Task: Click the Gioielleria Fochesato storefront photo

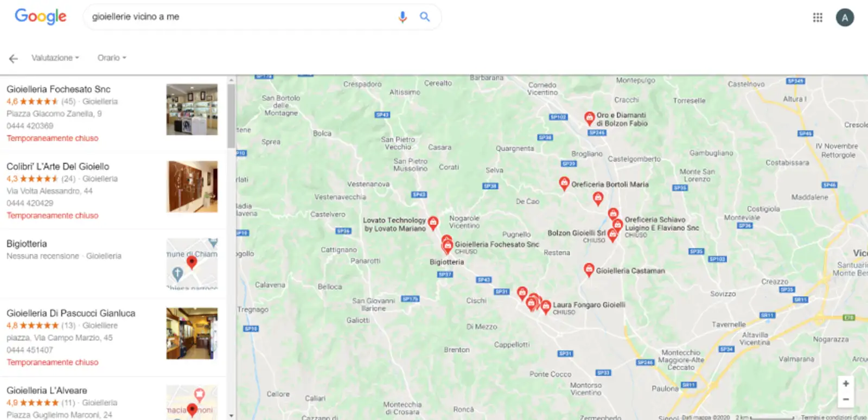Action: (x=192, y=110)
